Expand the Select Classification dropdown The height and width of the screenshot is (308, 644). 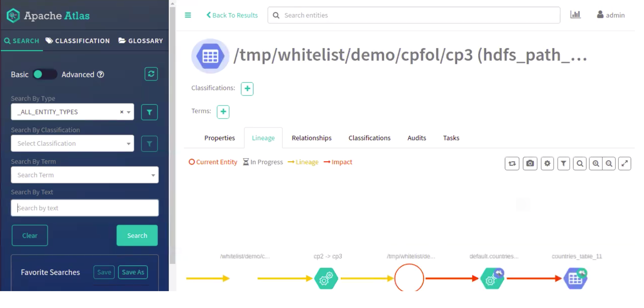point(72,143)
